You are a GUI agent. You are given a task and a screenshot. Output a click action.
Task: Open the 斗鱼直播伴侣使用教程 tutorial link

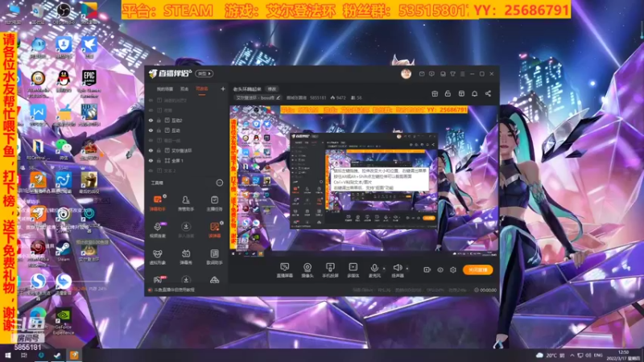pos(174,290)
